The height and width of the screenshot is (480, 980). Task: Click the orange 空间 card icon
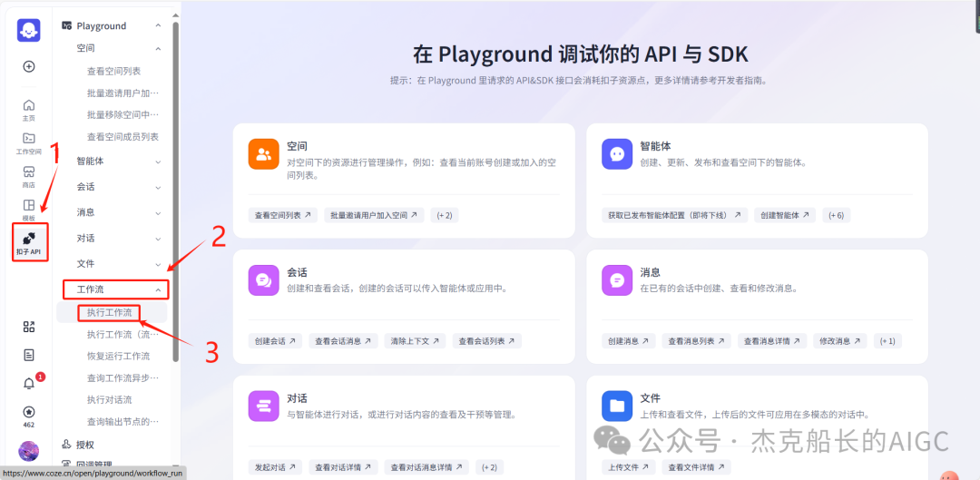click(263, 153)
